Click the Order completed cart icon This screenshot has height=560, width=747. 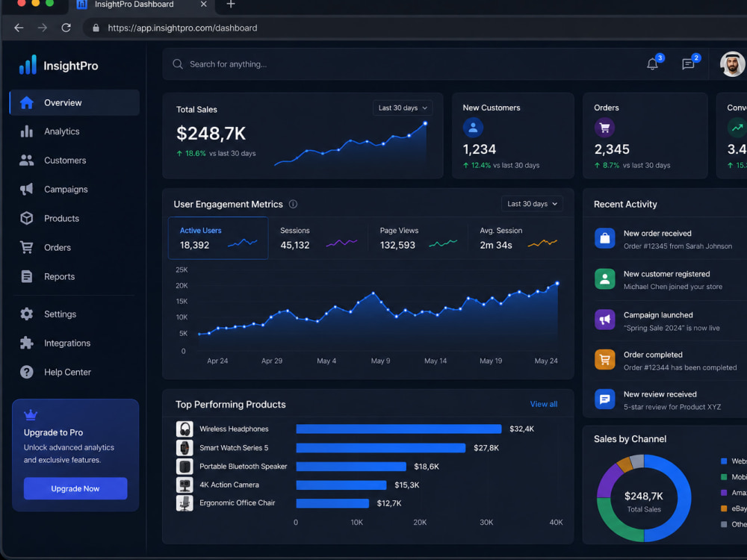(604, 360)
